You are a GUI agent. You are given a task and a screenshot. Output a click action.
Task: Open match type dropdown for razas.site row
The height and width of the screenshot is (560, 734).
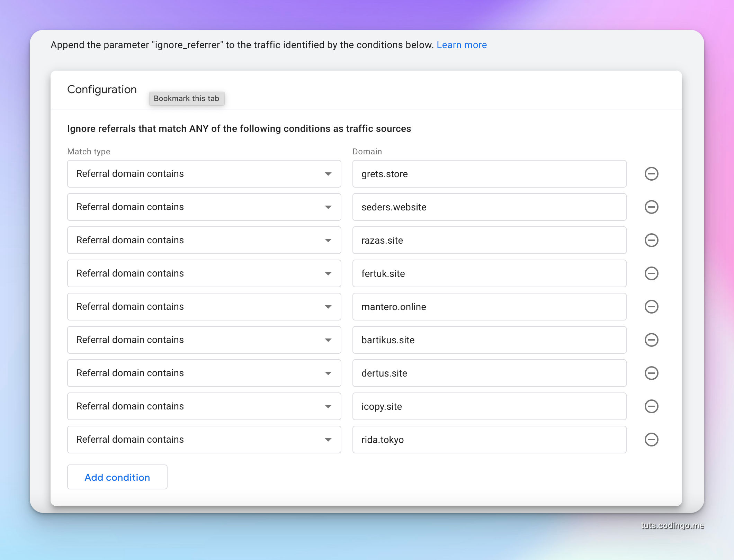click(204, 240)
